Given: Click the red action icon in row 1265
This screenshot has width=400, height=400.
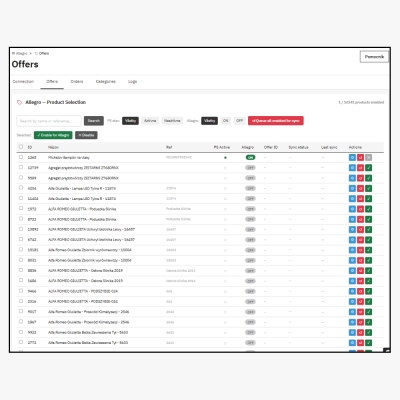Looking at the screenshot, I should [x=360, y=157].
